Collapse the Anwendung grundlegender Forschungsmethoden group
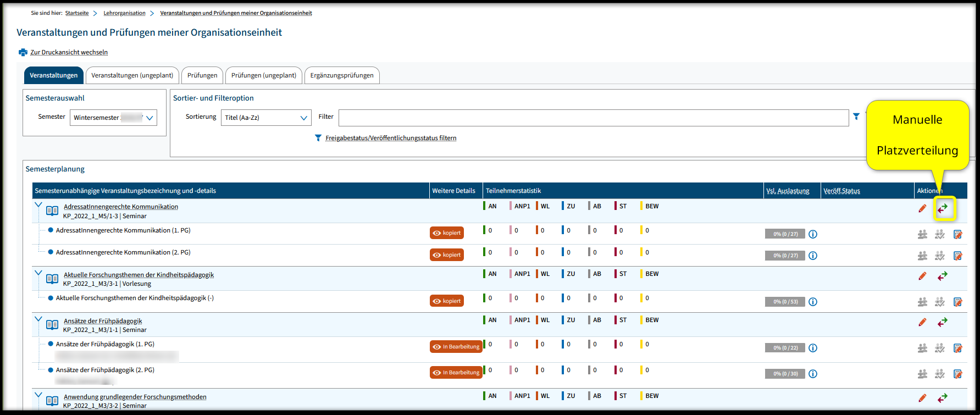The image size is (980, 415). (38, 395)
